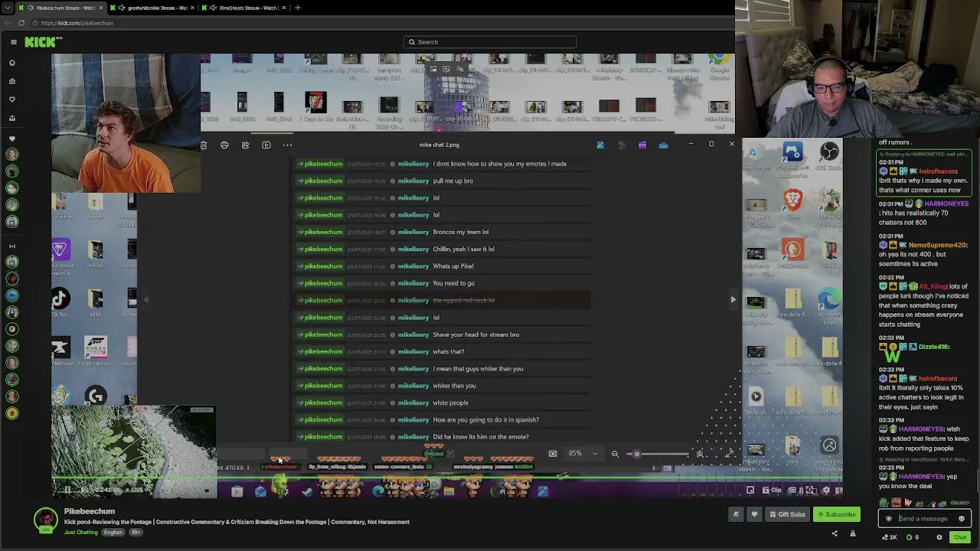Click the share icon in photo viewer
This screenshot has width=980, height=551.
(x=245, y=145)
